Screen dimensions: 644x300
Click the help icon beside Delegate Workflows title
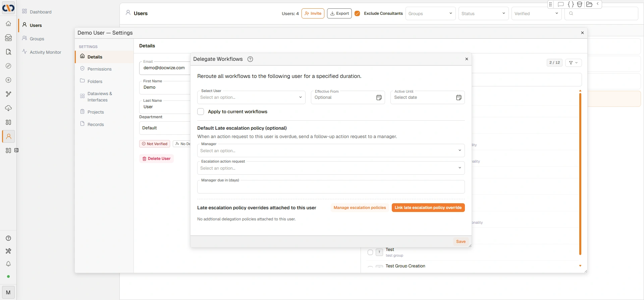point(250,59)
